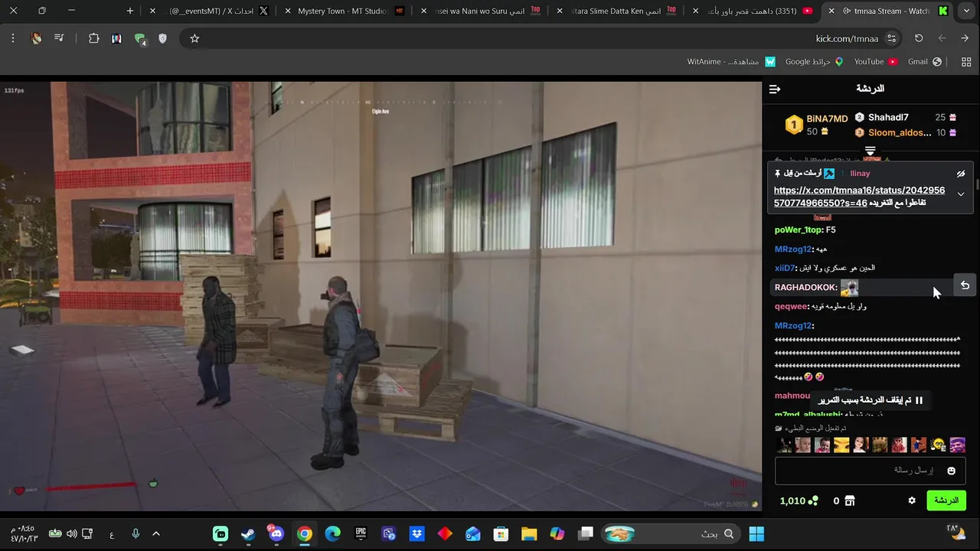
Task: Open the Chrome three-dot menu
Action: [x=13, y=38]
